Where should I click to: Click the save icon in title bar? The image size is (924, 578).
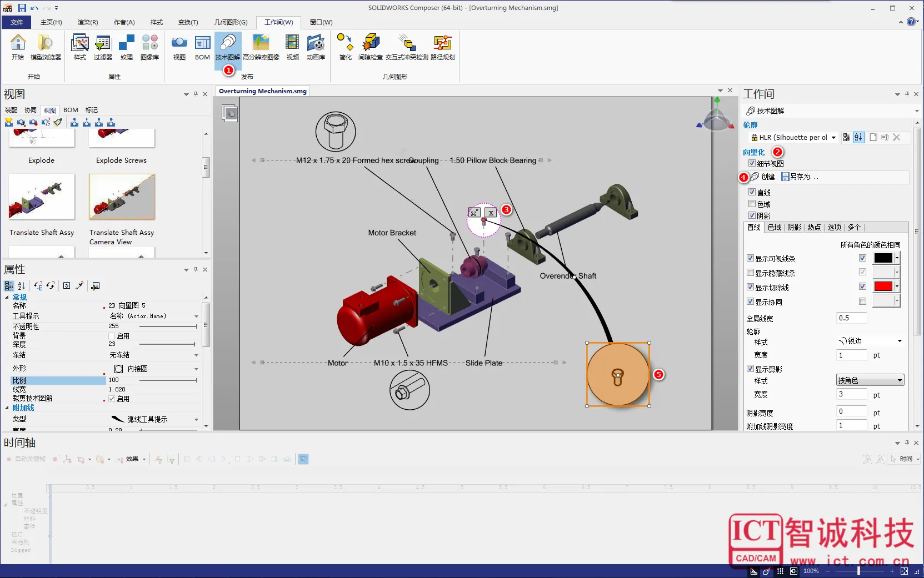22,8
